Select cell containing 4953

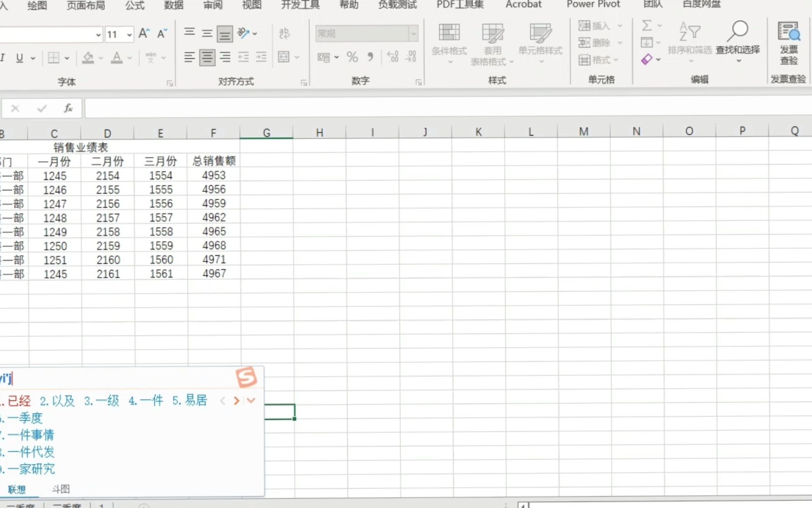click(214, 175)
